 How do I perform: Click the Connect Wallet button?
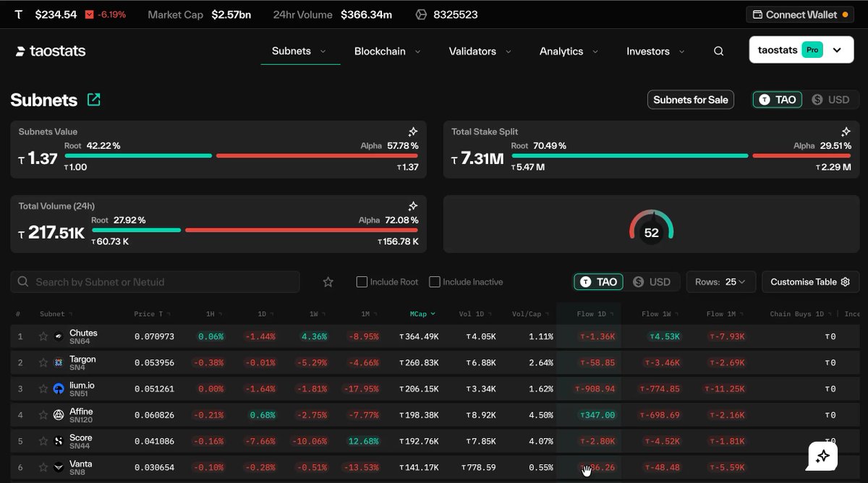point(800,14)
